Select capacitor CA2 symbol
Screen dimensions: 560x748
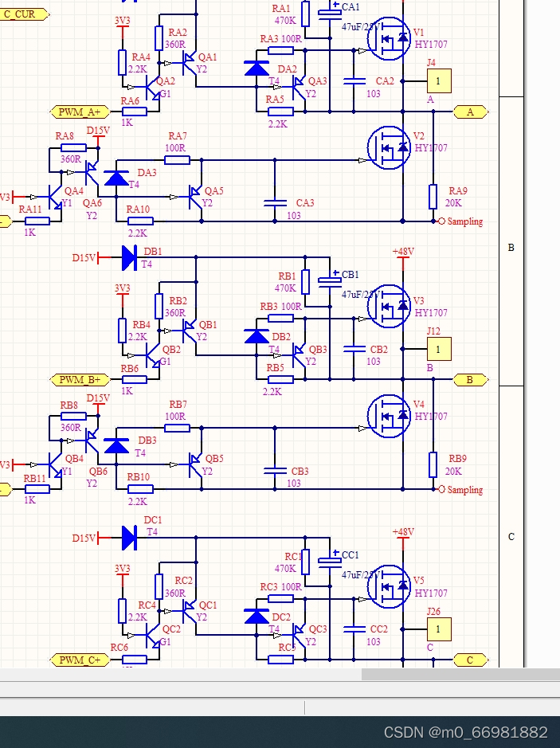(354, 81)
